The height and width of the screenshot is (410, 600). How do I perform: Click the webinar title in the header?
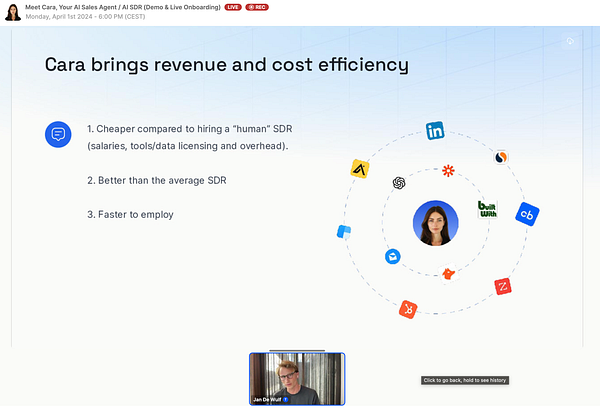coord(123,7)
